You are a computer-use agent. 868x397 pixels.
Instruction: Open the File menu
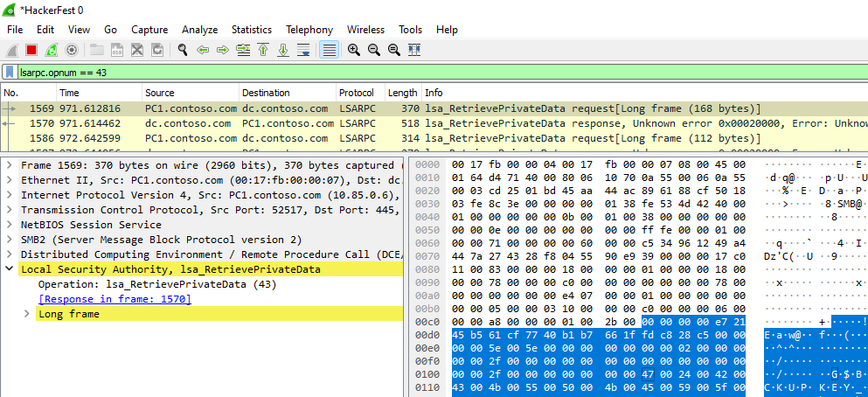pyautogui.click(x=15, y=30)
